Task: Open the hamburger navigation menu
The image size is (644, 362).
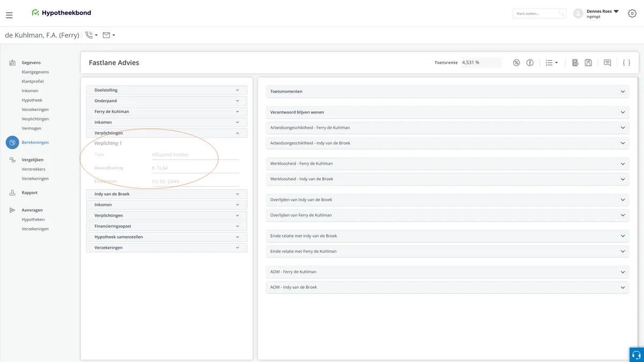Action: [9, 15]
